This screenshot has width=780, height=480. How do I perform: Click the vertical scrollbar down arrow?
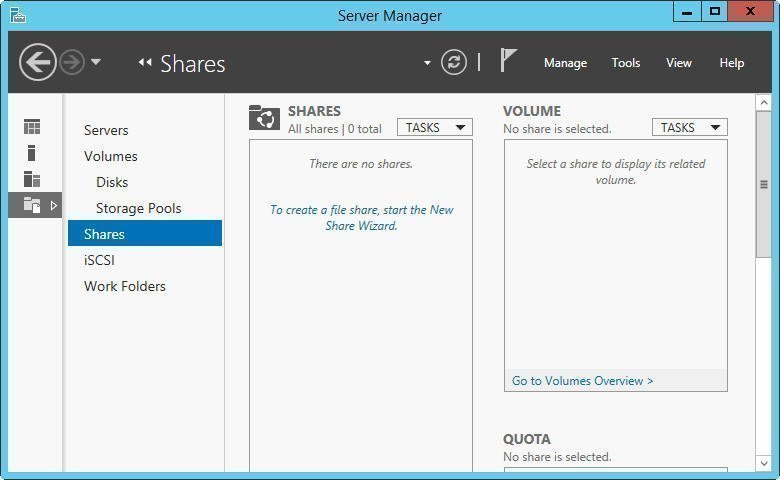764,464
